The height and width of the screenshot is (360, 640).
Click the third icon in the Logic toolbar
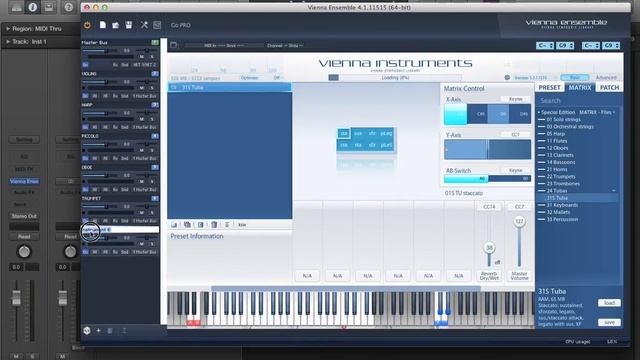point(49,7)
